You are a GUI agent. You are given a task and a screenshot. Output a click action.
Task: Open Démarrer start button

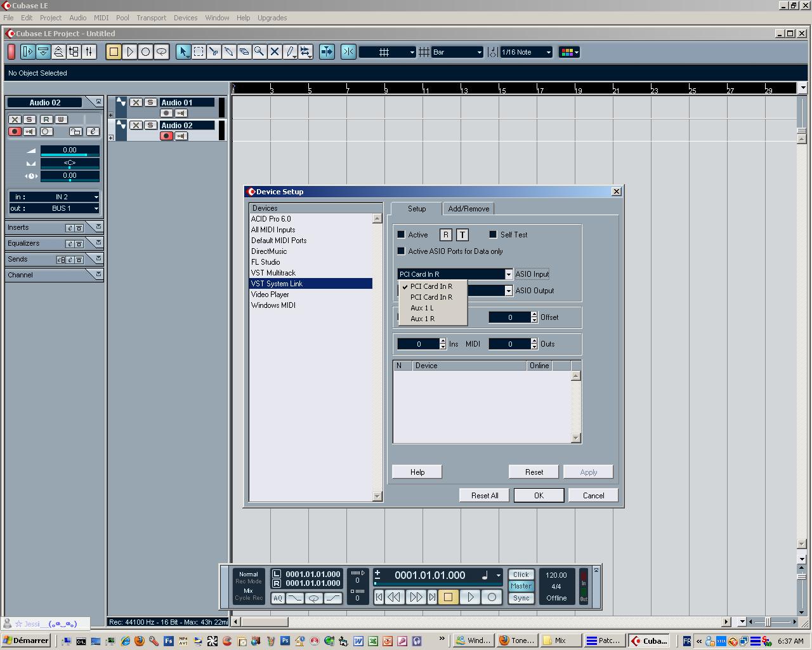coord(25,640)
